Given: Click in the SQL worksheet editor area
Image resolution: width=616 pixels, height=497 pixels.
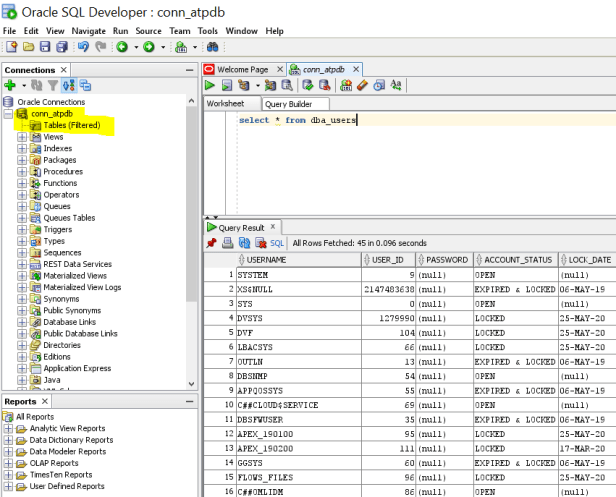Looking at the screenshot, I should tap(420, 160).
